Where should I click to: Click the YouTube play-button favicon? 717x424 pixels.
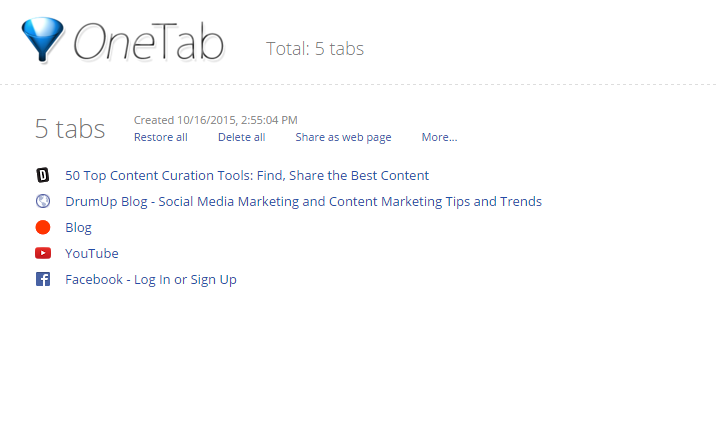[43, 253]
